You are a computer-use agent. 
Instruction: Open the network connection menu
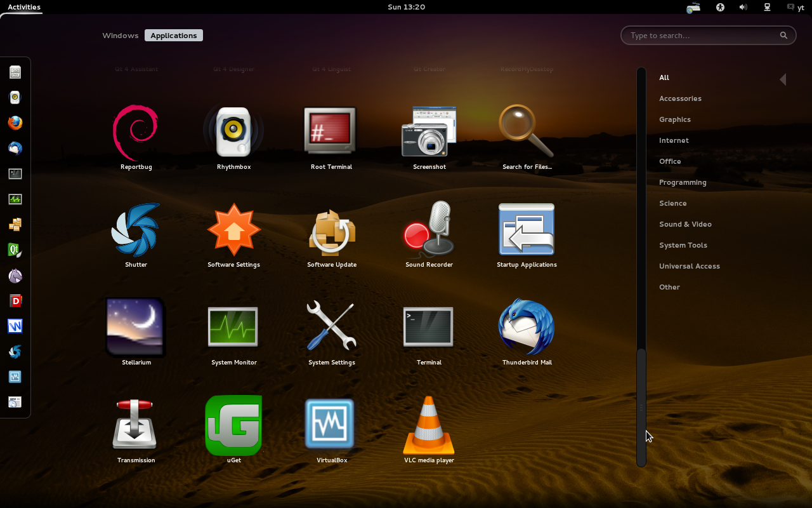pos(767,8)
